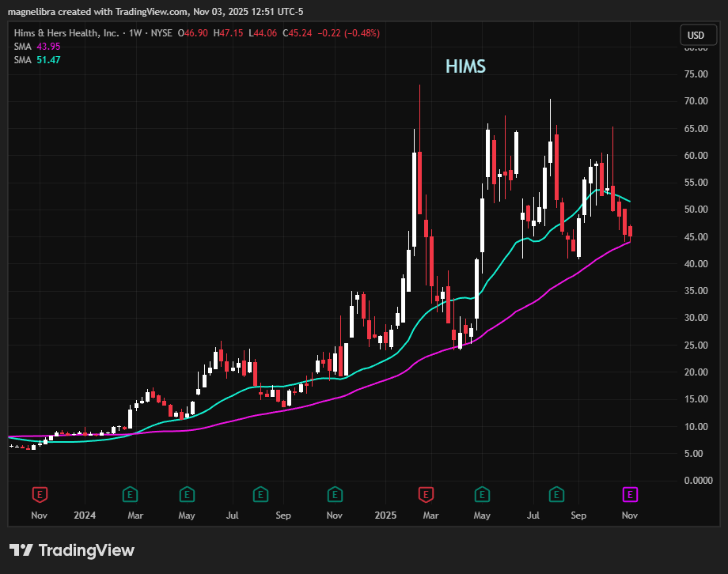Click the green earnings marker between Jul and Sep 2024
The height and width of the screenshot is (574, 728).
point(260,495)
